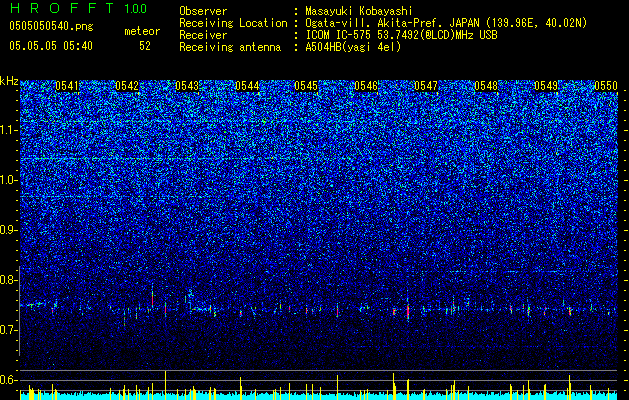629x400 pixels.
Task: Click date stamp 05.05.05 05:40
Action: 51,46
